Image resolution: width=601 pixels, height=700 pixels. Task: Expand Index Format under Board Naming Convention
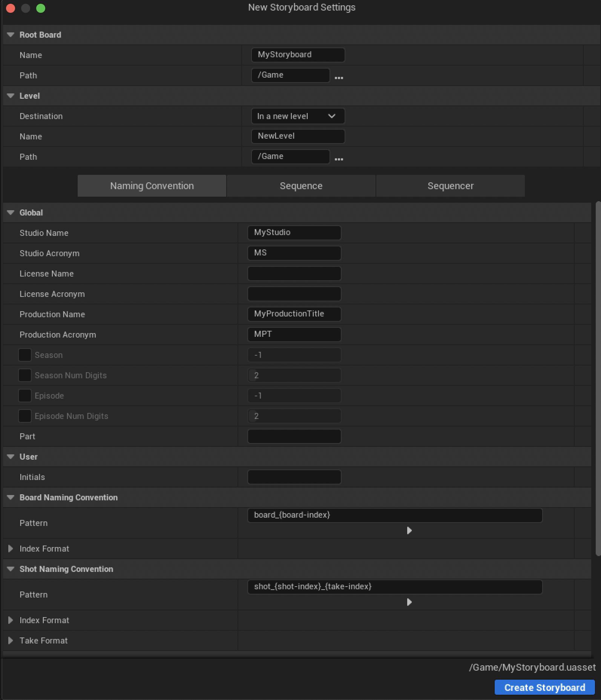[11, 549]
